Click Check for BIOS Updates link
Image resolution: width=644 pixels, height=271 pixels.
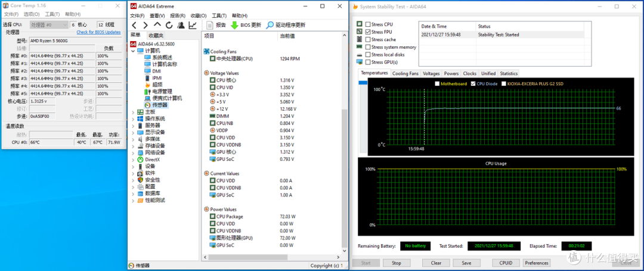point(98,32)
